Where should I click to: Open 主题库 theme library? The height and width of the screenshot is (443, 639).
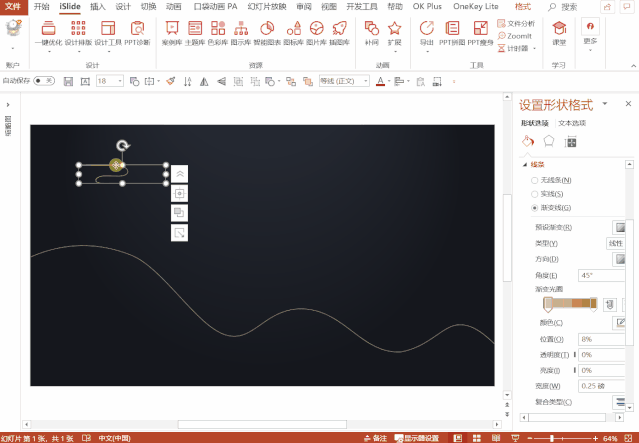click(195, 33)
